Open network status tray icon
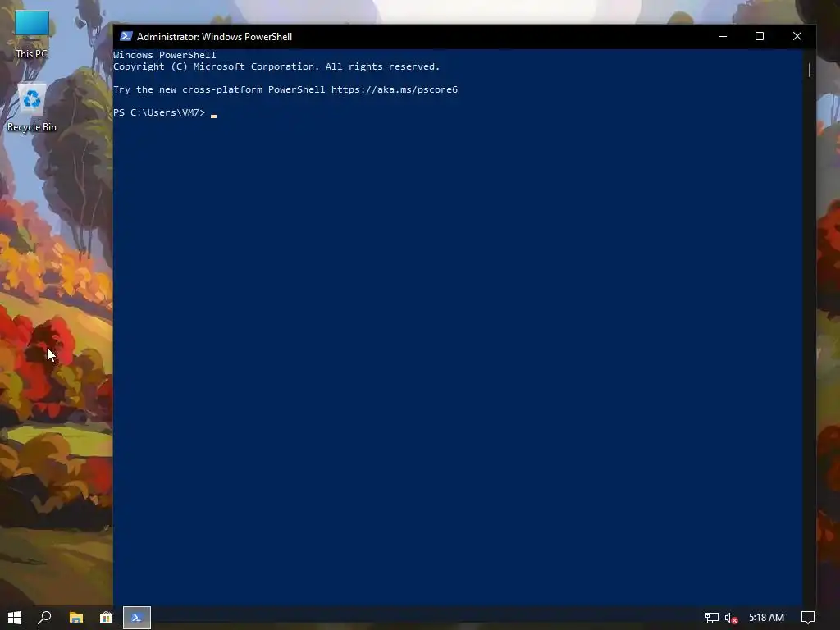 point(711,618)
